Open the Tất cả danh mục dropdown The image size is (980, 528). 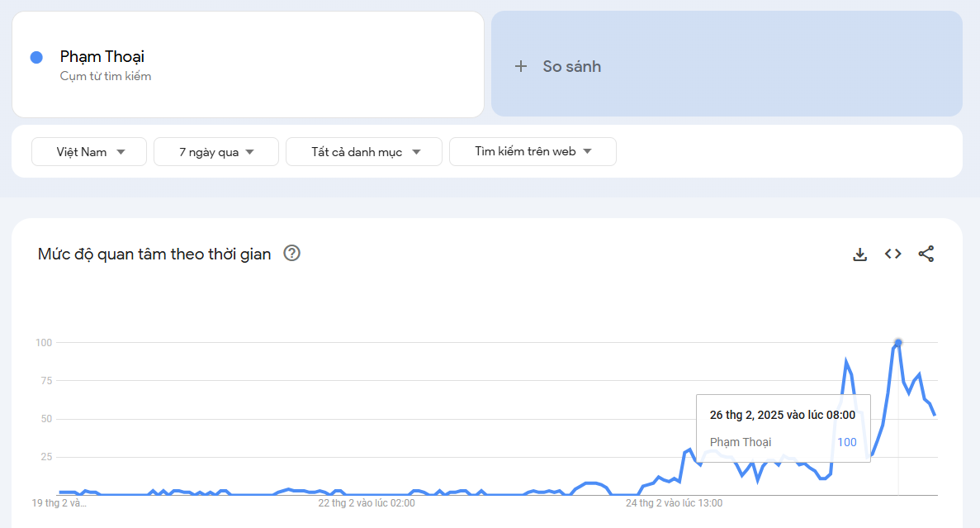pos(364,152)
